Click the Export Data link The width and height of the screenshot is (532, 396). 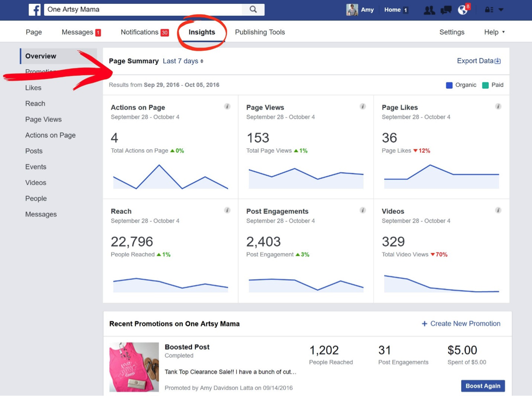tap(479, 61)
